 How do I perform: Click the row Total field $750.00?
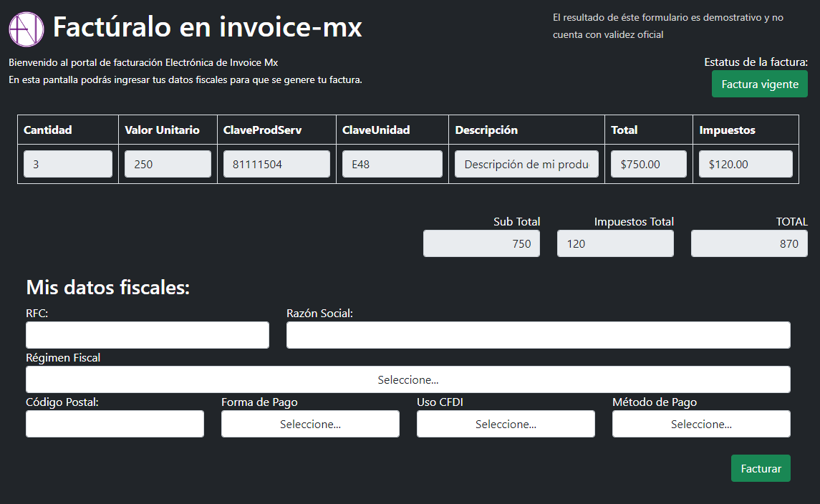648,164
